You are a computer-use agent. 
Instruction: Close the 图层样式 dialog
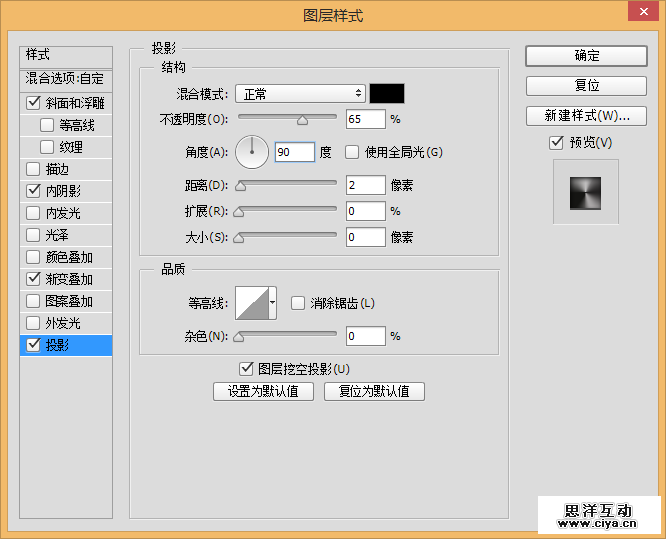640,13
